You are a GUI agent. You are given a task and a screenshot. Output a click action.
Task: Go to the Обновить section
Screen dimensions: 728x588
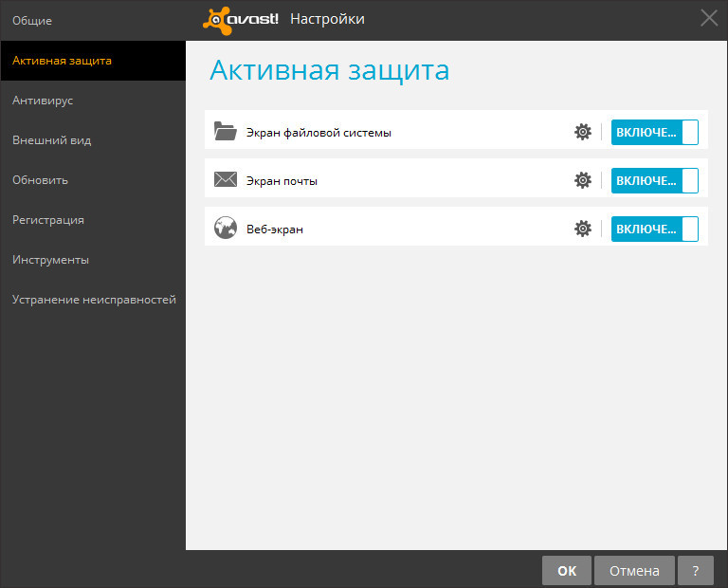[40, 179]
